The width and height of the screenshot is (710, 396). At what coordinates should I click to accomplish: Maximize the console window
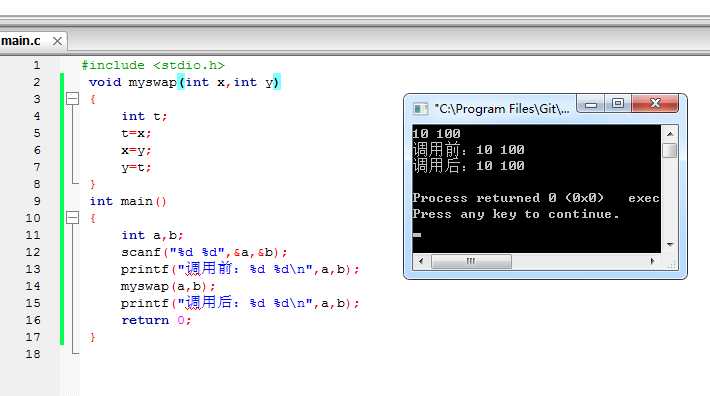618,104
